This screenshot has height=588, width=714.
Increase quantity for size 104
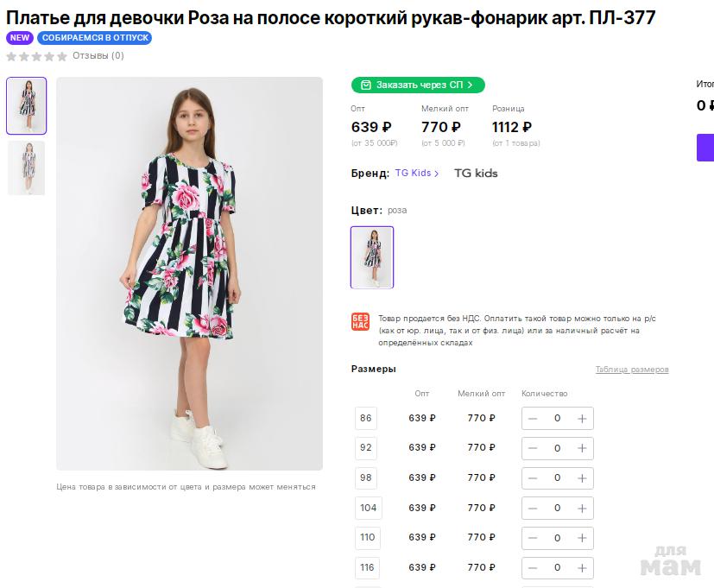pyautogui.click(x=582, y=508)
